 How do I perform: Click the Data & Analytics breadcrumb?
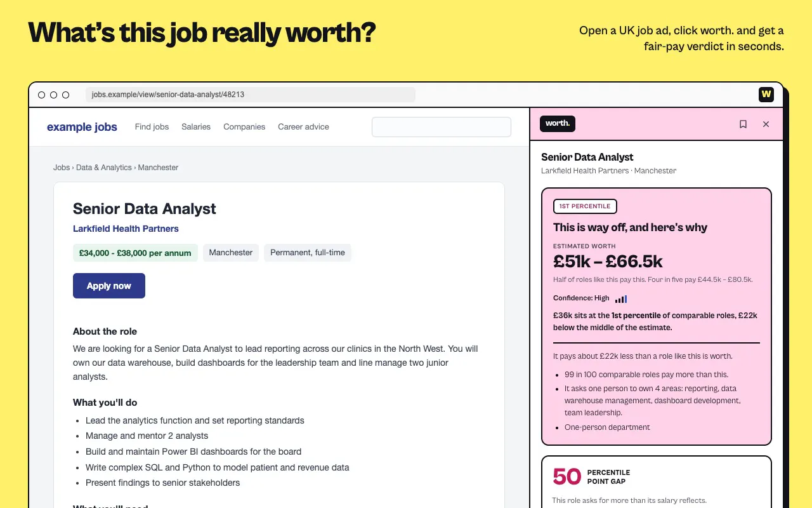(104, 168)
